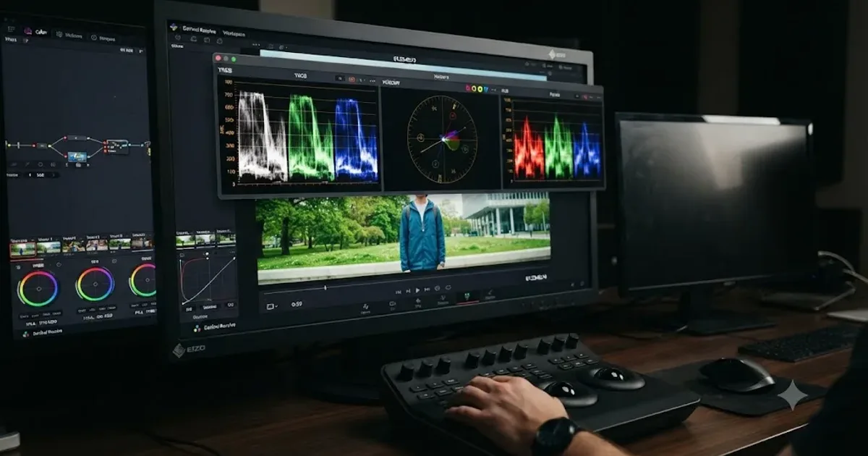
Task: Select the second clip thumbnail on left monitor
Action: (x=48, y=247)
